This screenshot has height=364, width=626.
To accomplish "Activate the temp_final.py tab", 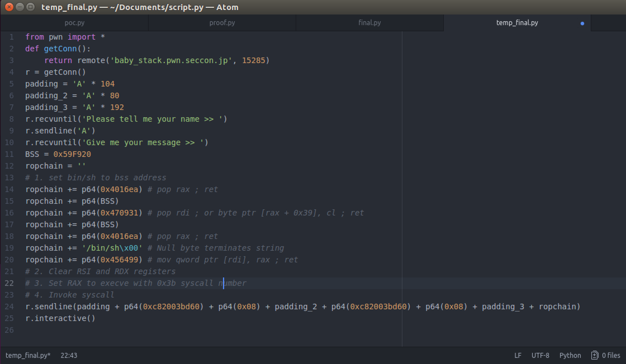I will 517,23.
